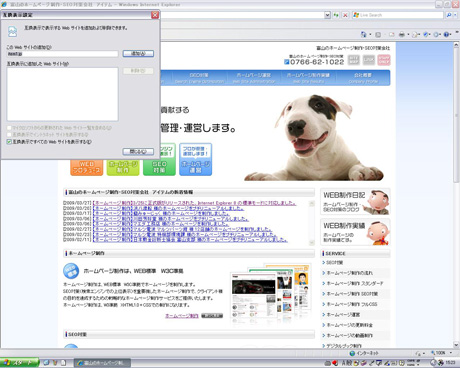Image resolution: width=460 pixels, height=368 pixels.
Task: Click the Home icon in IE command bar
Action: 363,34
